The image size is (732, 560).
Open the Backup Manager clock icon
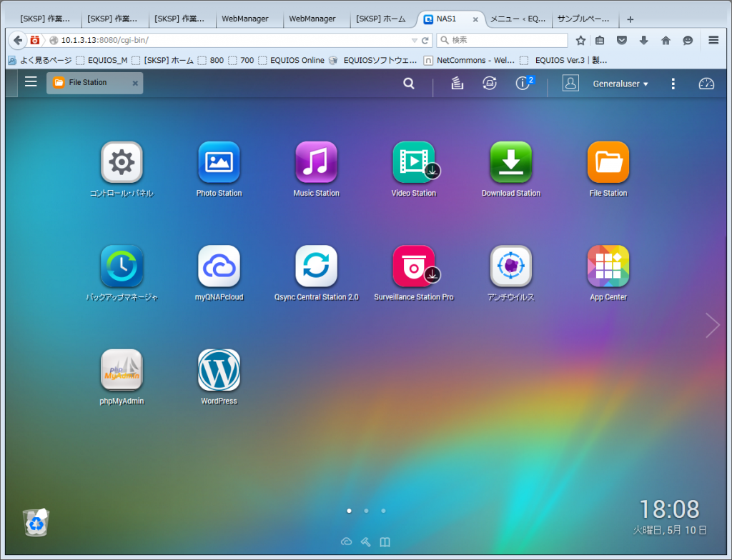click(122, 266)
